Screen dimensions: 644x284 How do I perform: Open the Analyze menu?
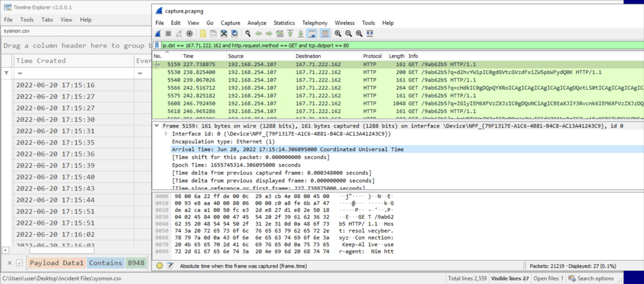[x=257, y=23]
